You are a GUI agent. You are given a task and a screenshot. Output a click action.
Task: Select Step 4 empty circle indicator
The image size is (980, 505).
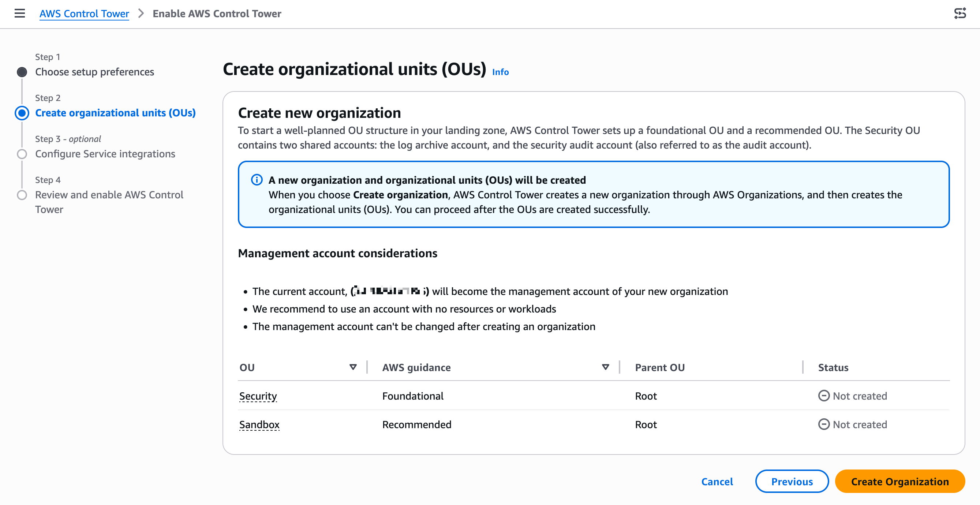pos(22,195)
